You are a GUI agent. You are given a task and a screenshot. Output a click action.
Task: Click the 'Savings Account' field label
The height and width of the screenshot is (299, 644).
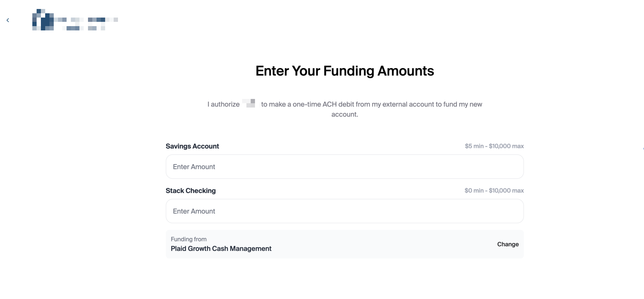[x=192, y=146]
